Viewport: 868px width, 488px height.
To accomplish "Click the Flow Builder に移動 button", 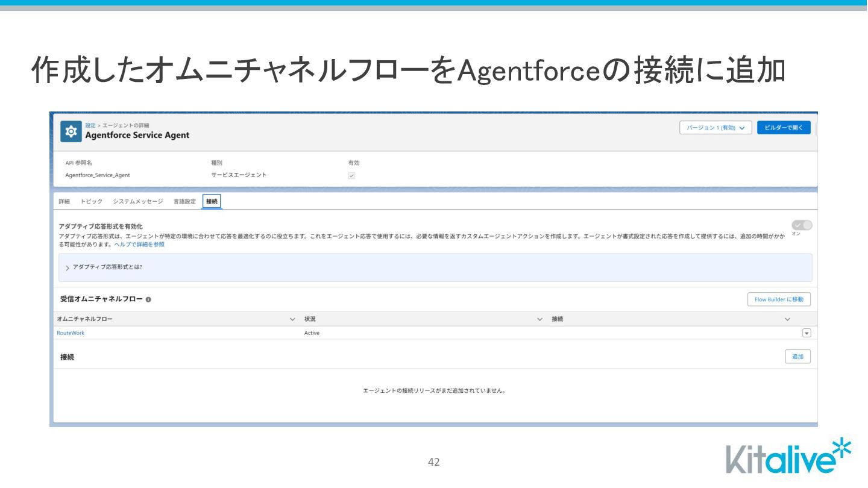I will 779,299.
